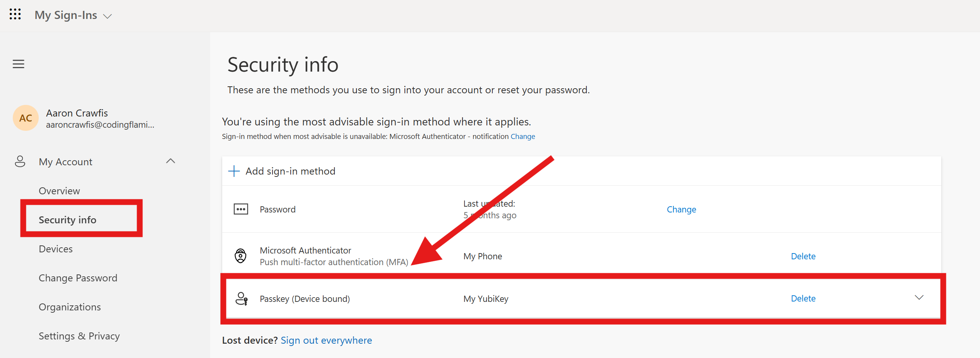980x358 pixels.
Task: Click the Passkey device icon
Action: pos(241,298)
